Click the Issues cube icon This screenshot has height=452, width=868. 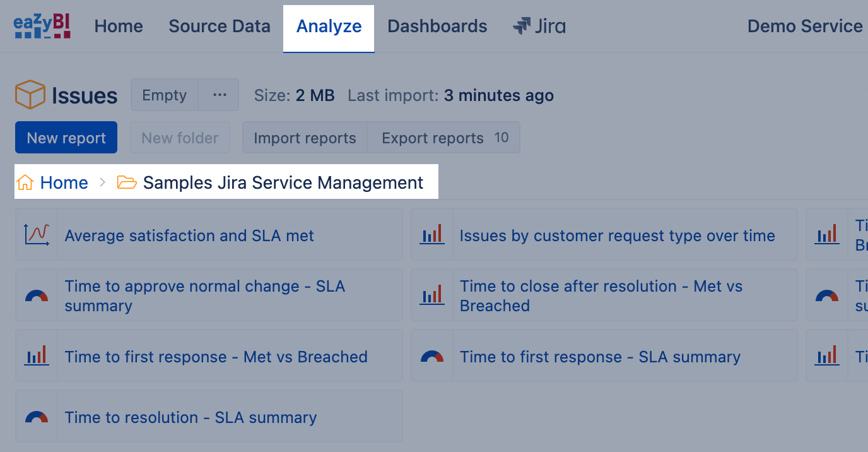[x=28, y=94]
